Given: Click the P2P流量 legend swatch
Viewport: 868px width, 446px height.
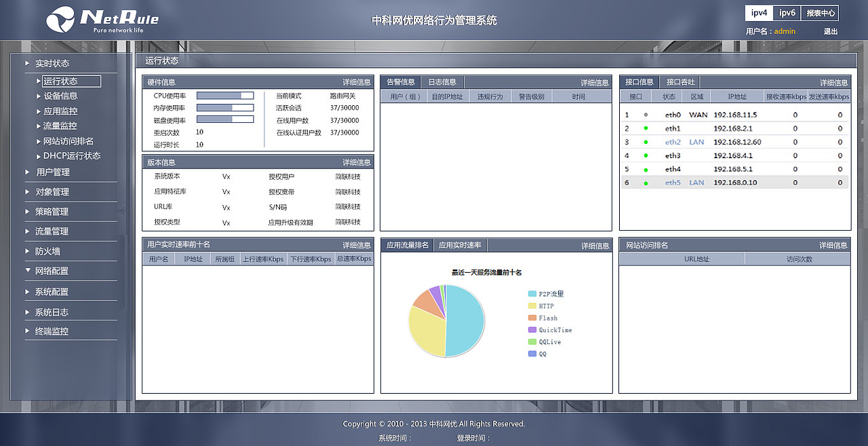Looking at the screenshot, I should pos(532,294).
